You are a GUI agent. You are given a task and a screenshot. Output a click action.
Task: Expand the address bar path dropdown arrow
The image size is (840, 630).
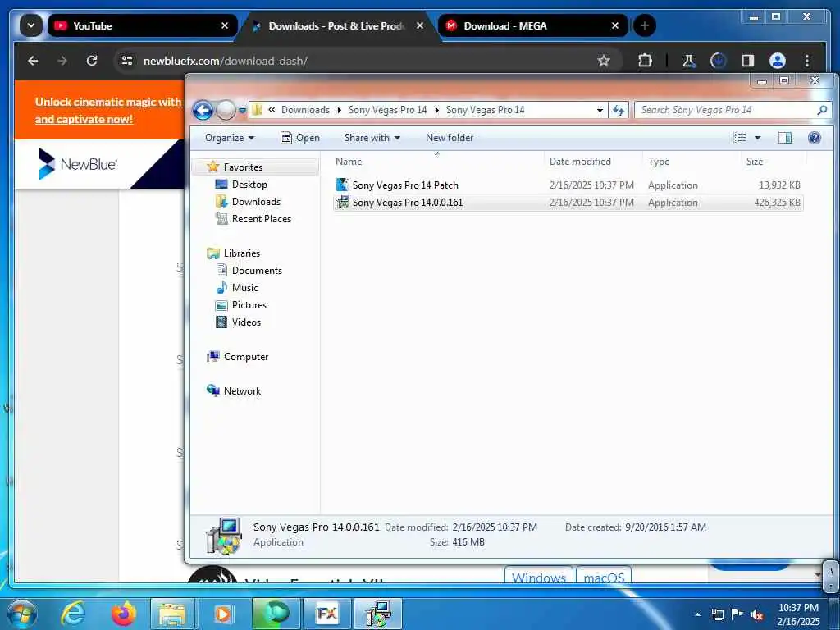600,111
